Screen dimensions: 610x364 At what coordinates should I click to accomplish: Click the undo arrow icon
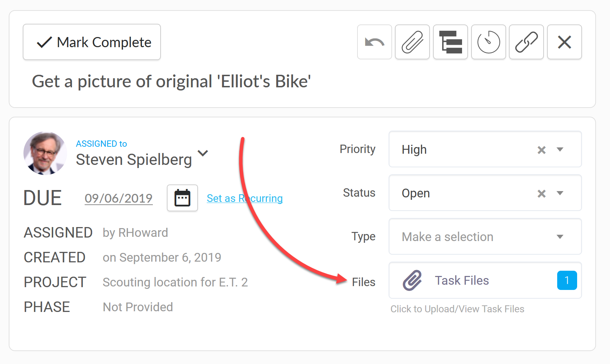coord(374,42)
